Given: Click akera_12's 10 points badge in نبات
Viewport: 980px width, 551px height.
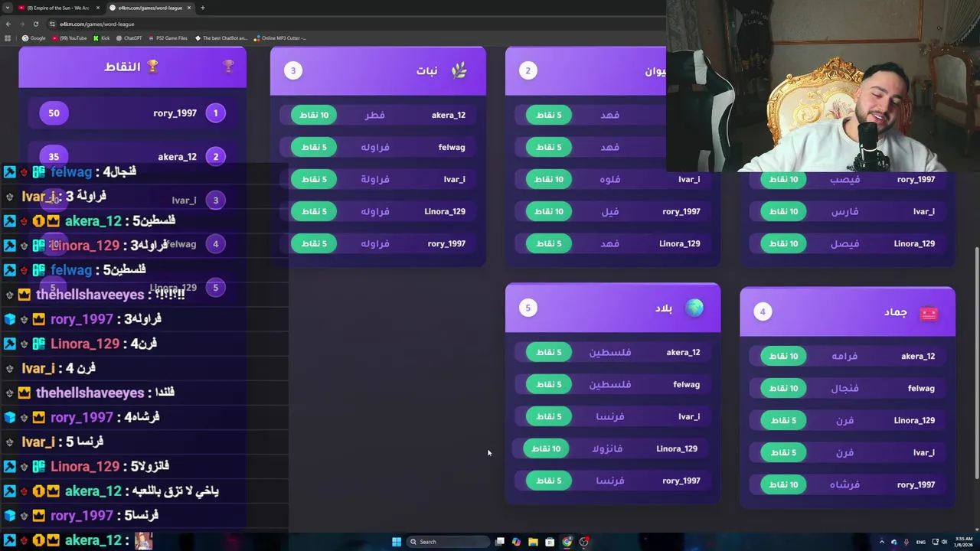Looking at the screenshot, I should pyautogui.click(x=313, y=115).
